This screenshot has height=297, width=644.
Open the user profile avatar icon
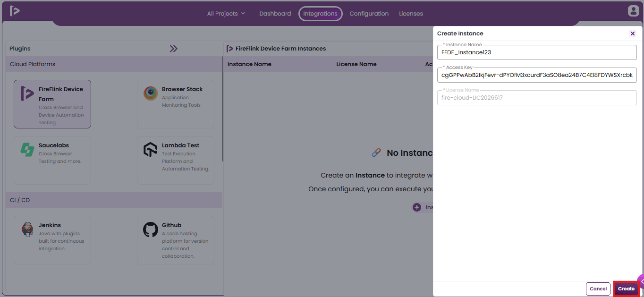[x=633, y=11]
